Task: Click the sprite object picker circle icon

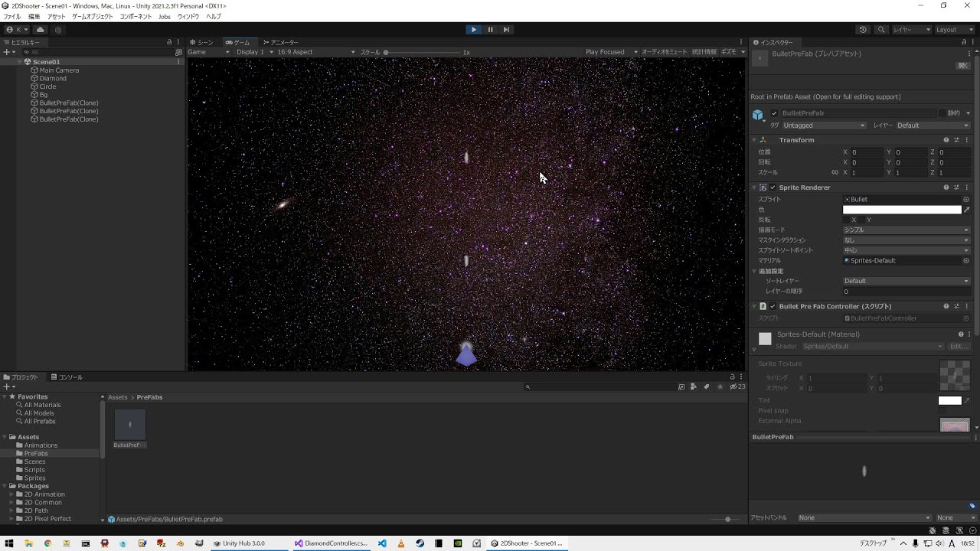Action: pos(966,200)
